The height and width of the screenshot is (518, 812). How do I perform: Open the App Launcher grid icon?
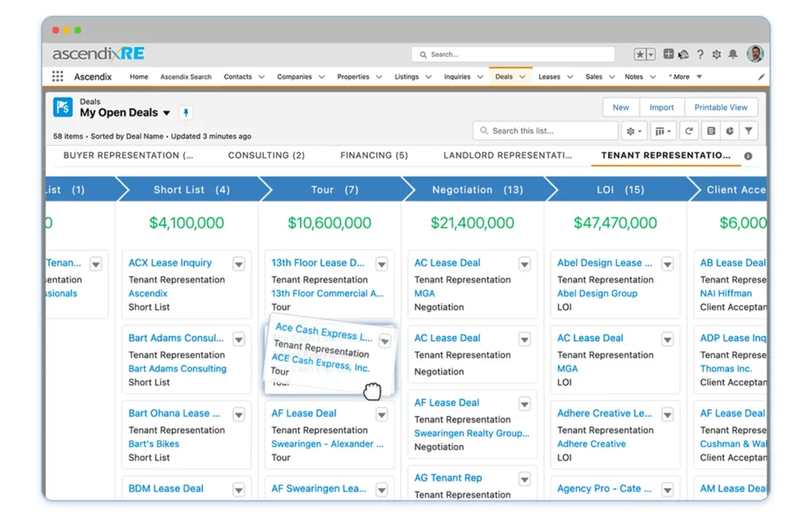point(58,77)
